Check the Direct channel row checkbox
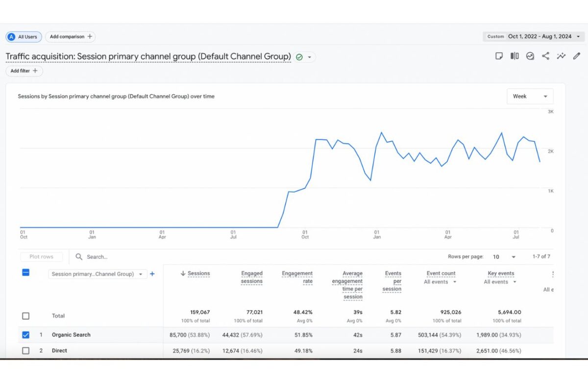 pyautogui.click(x=25, y=350)
